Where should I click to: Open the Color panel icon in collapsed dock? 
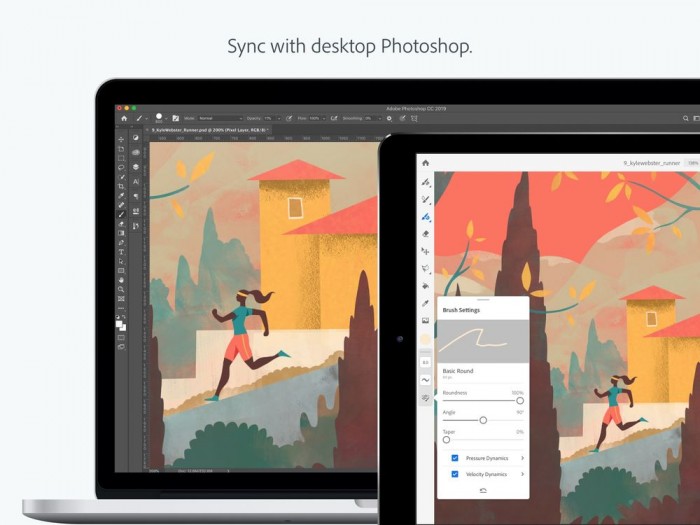[x=136, y=138]
